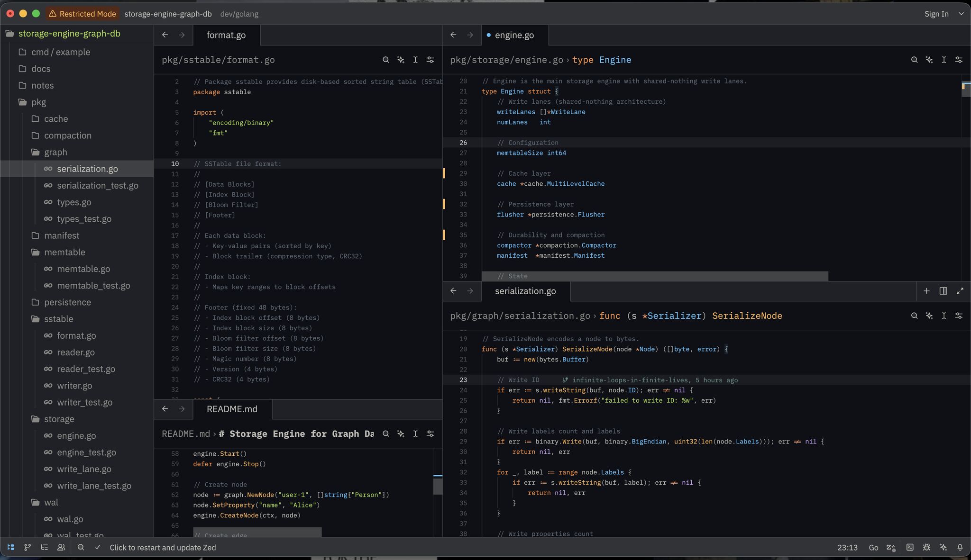Click project search magnifier in status bar
The image size is (971, 560).
tap(81, 547)
